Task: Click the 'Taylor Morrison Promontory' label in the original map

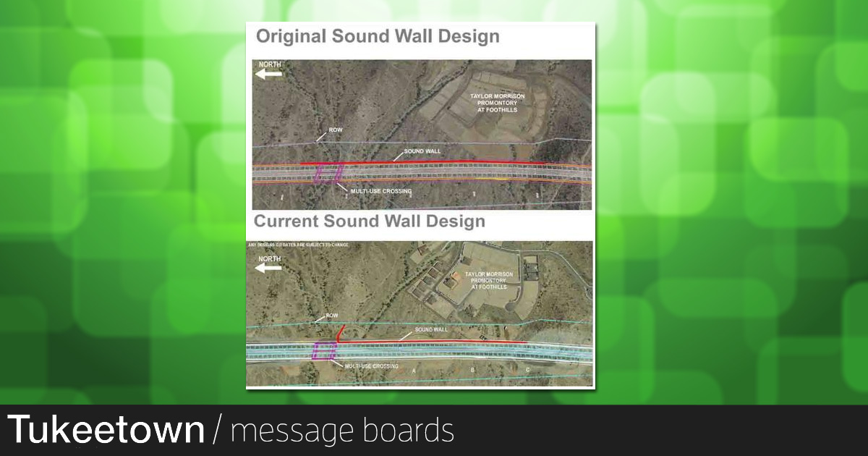Action: coord(498,103)
